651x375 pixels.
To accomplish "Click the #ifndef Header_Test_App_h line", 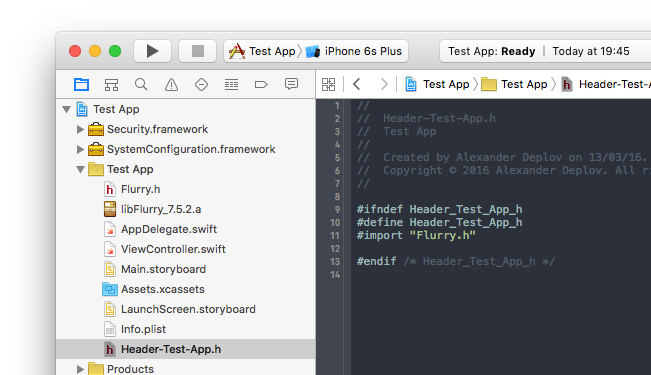I will (x=439, y=209).
